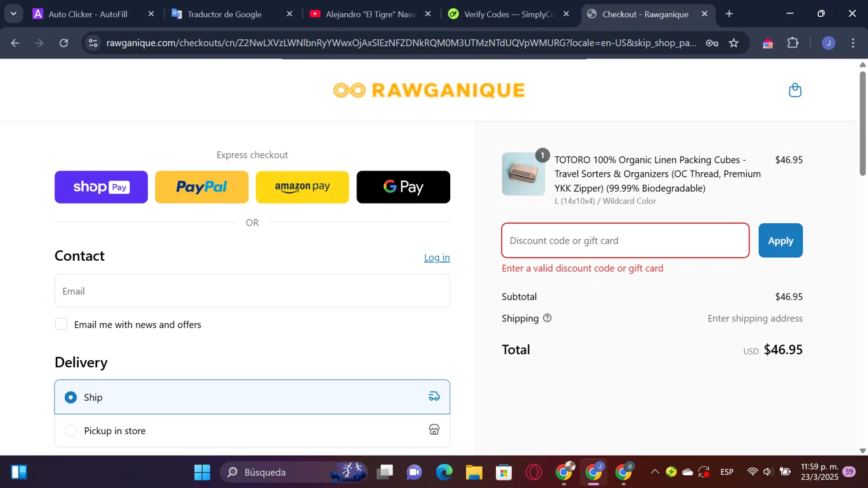Bookmark this page with the star icon
Screen dimensions: 868x488
pos(734,43)
